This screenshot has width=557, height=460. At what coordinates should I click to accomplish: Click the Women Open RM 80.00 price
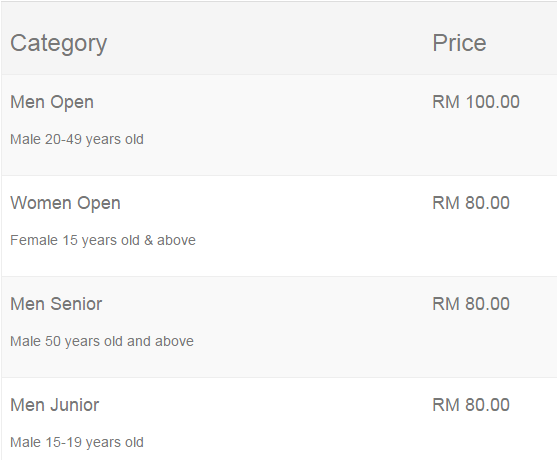[471, 203]
